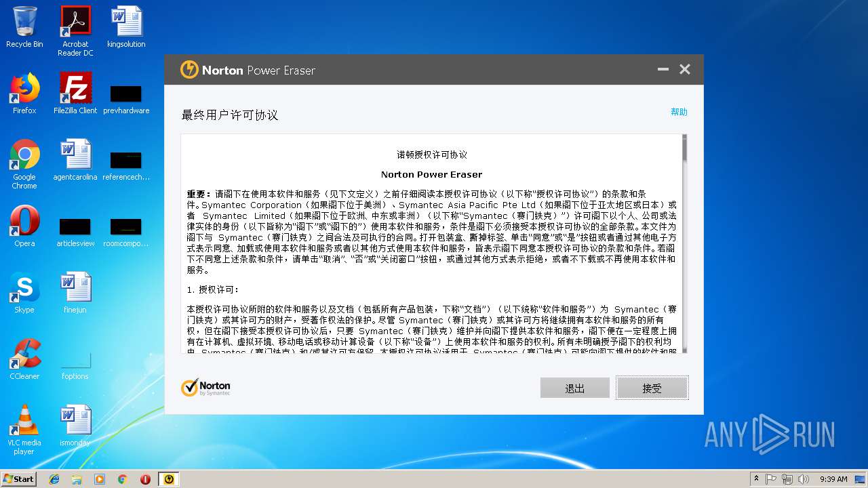
Task: Exit setup with the 退出 button
Action: [575, 388]
